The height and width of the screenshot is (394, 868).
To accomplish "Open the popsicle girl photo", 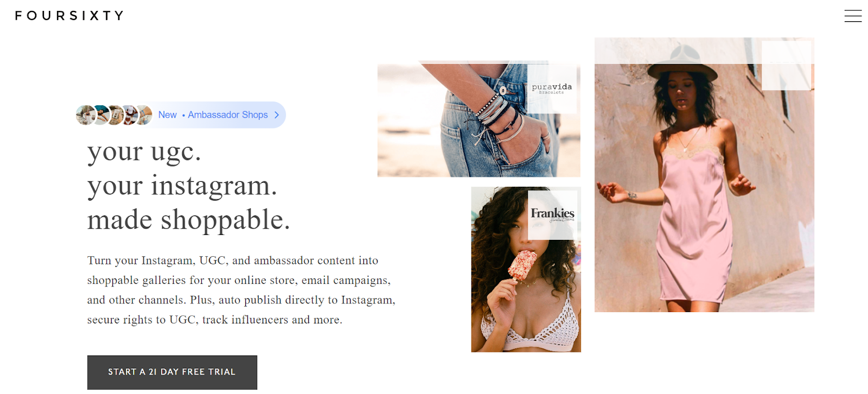I will 526,270.
